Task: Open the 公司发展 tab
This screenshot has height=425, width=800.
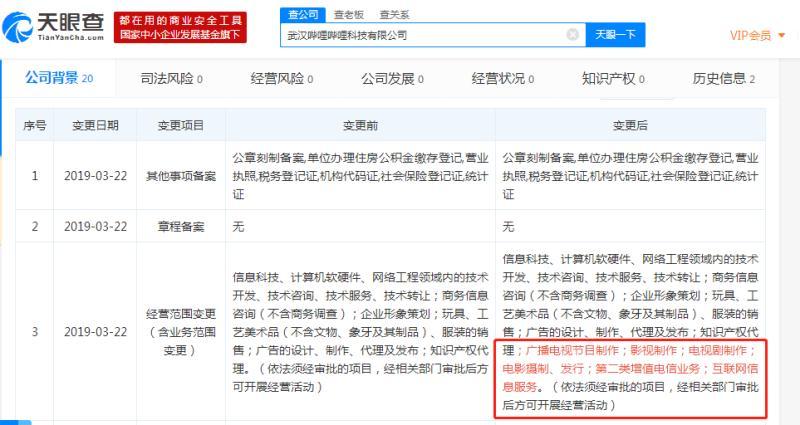Action: point(392,79)
